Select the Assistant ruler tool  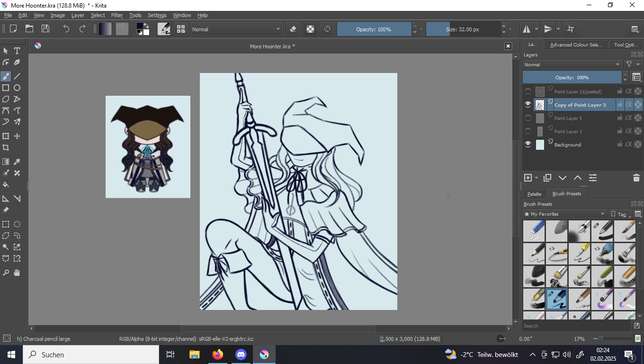pos(6,199)
